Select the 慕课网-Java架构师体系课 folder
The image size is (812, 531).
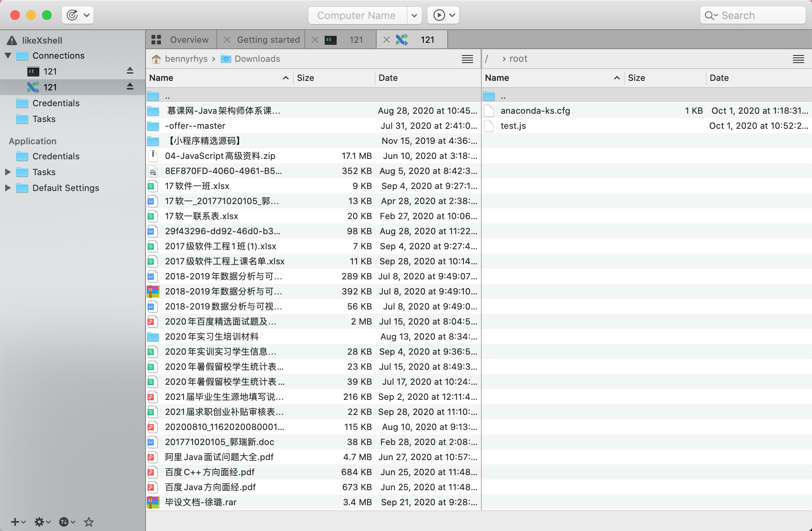[313, 111]
